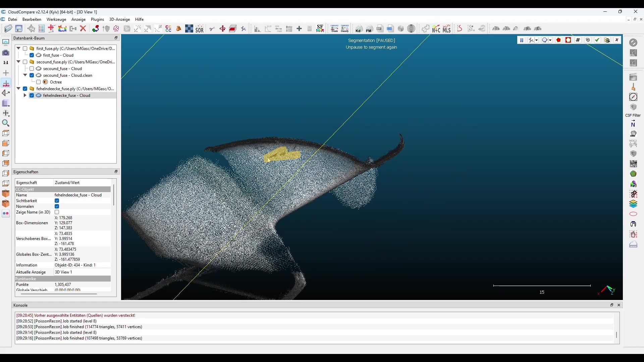Open the Plugins menu
Viewport: 644px width, 362px height.
(x=97, y=19)
